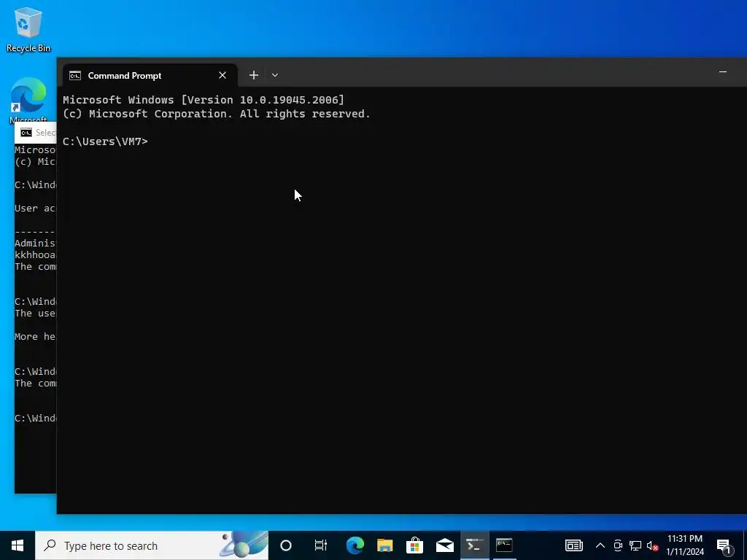The height and width of the screenshot is (560, 747).
Task: Switch to legacy Command Prompt taskbar icon
Action: pyautogui.click(x=504, y=545)
